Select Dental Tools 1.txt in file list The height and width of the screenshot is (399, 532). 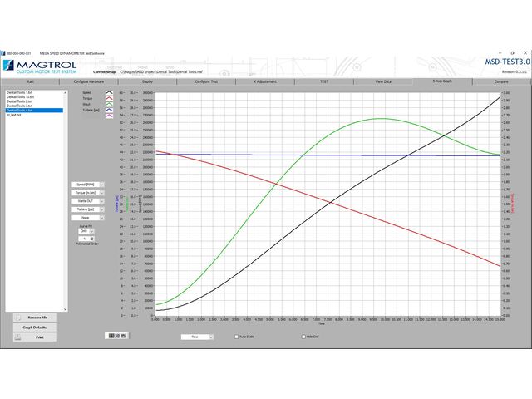click(20, 91)
